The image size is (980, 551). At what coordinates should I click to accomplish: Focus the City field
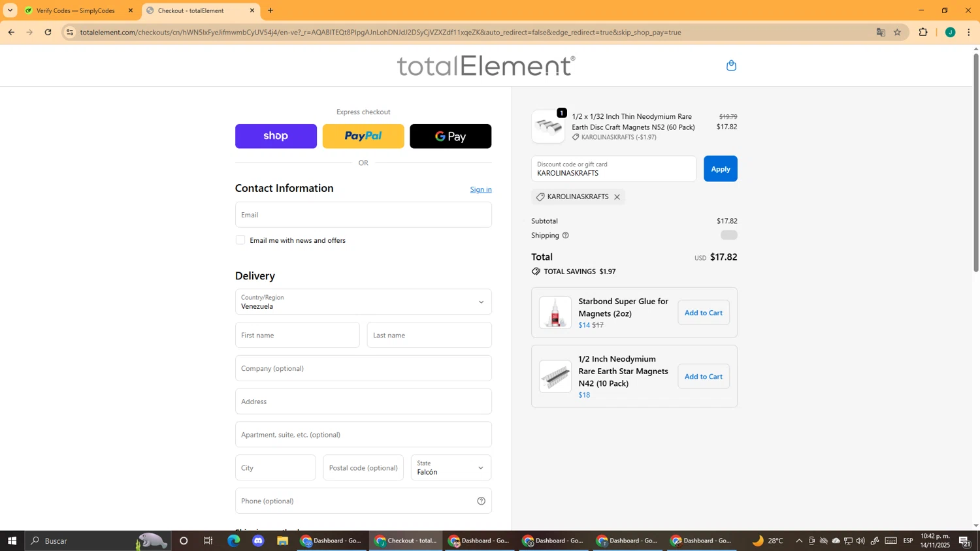coord(276,468)
